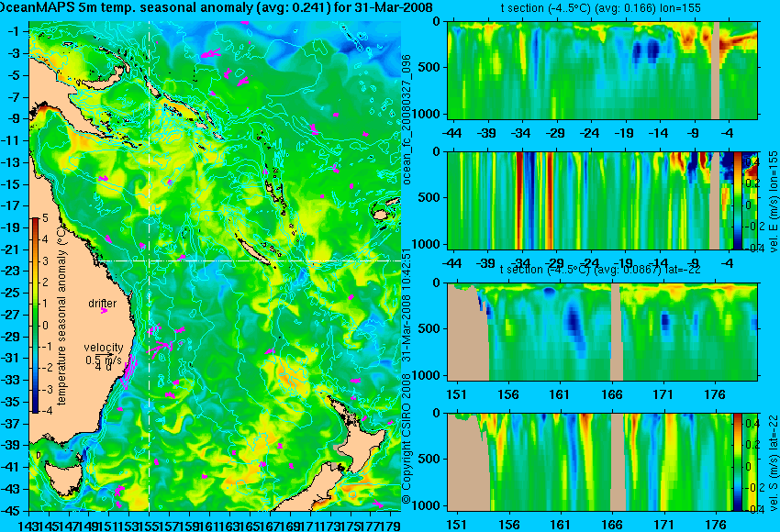Click the 'vel. E (m/s) lon=155' label
The image size is (780, 532).
[773, 202]
